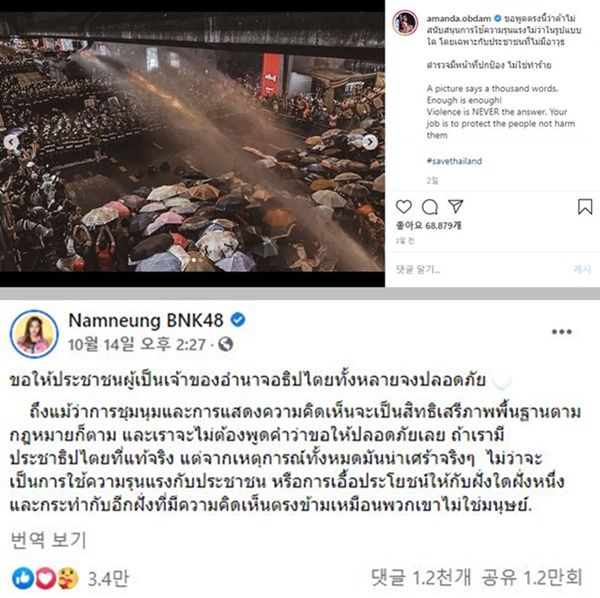The height and width of the screenshot is (598, 600).
Task: Click the heart like icon on Instagram post
Action: pos(403,207)
